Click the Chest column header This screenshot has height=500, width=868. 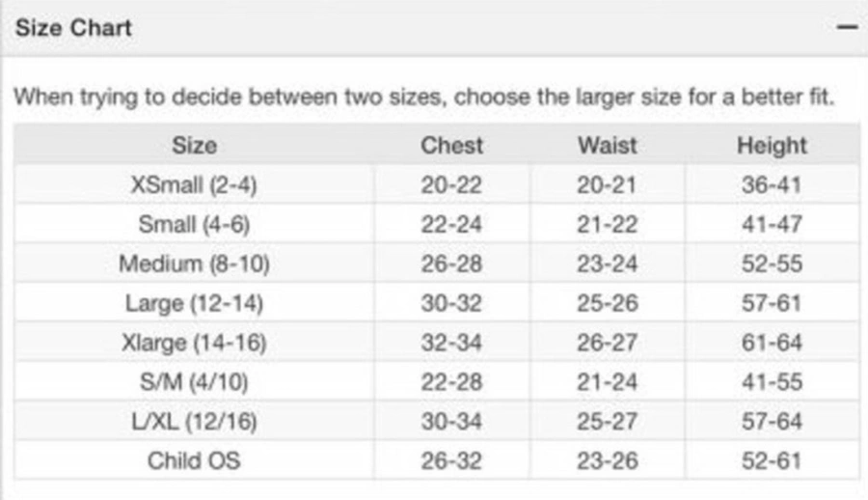[451, 146]
